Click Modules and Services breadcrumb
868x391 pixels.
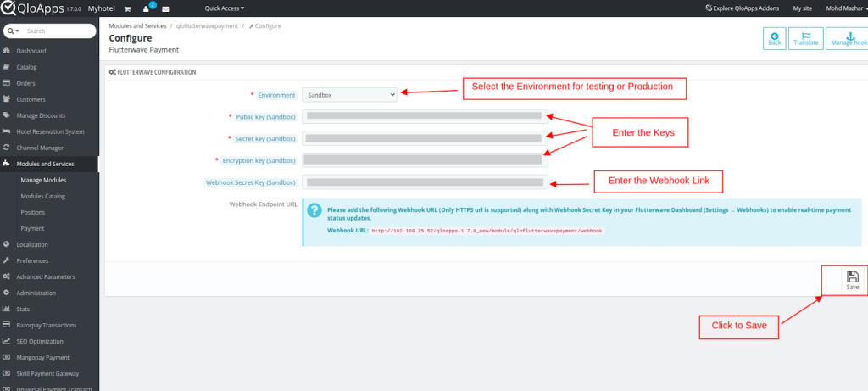point(138,26)
